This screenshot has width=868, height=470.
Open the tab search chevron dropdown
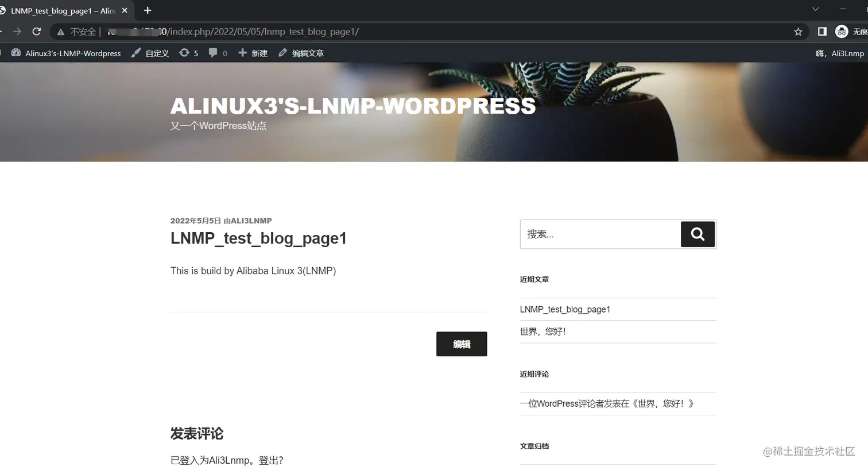click(815, 9)
